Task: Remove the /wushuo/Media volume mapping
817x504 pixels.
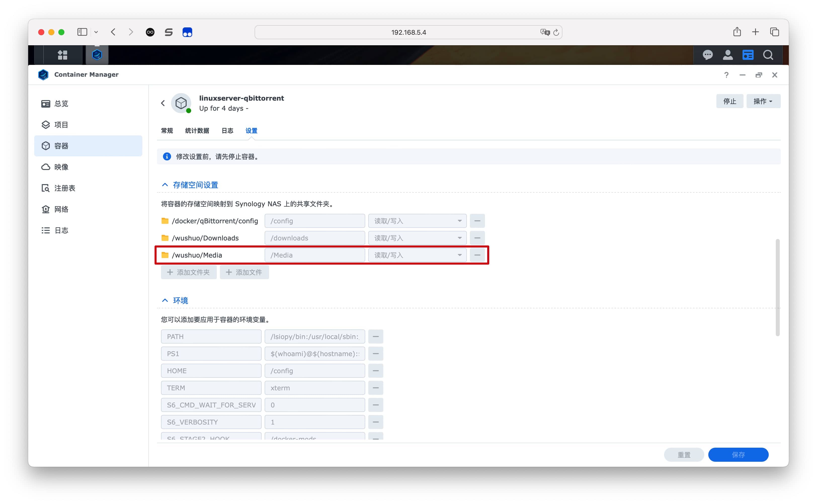Action: (x=477, y=255)
